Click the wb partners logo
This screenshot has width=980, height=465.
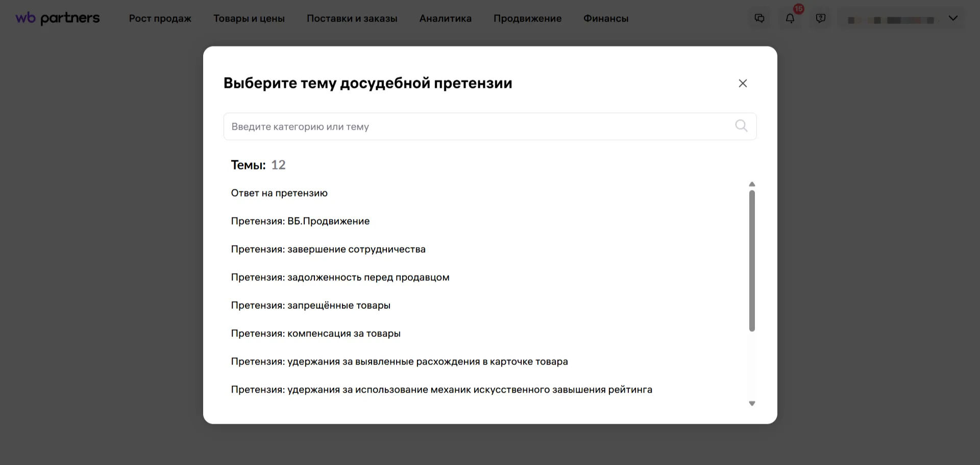coord(58,18)
